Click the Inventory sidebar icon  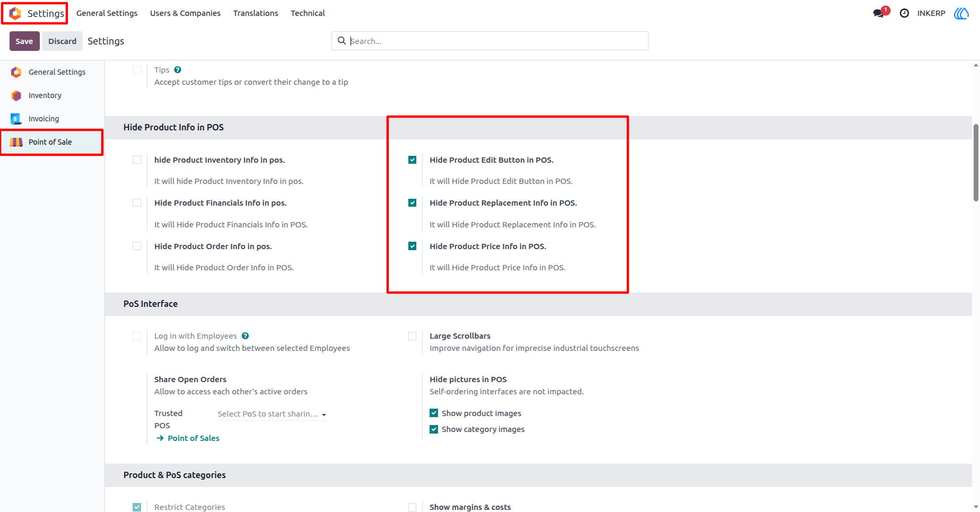tap(16, 95)
